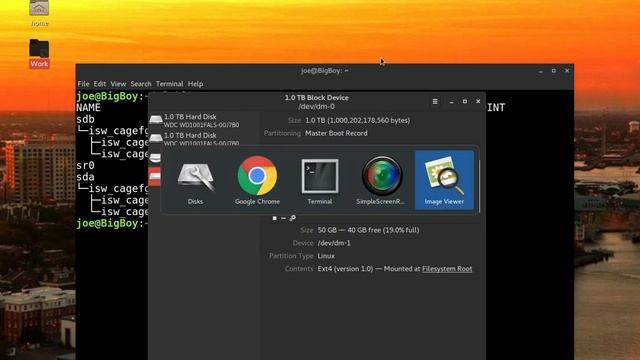This screenshot has height=360, width=640.
Task: Select the second 1.0 TB Hard Disk
Action: click(204, 138)
